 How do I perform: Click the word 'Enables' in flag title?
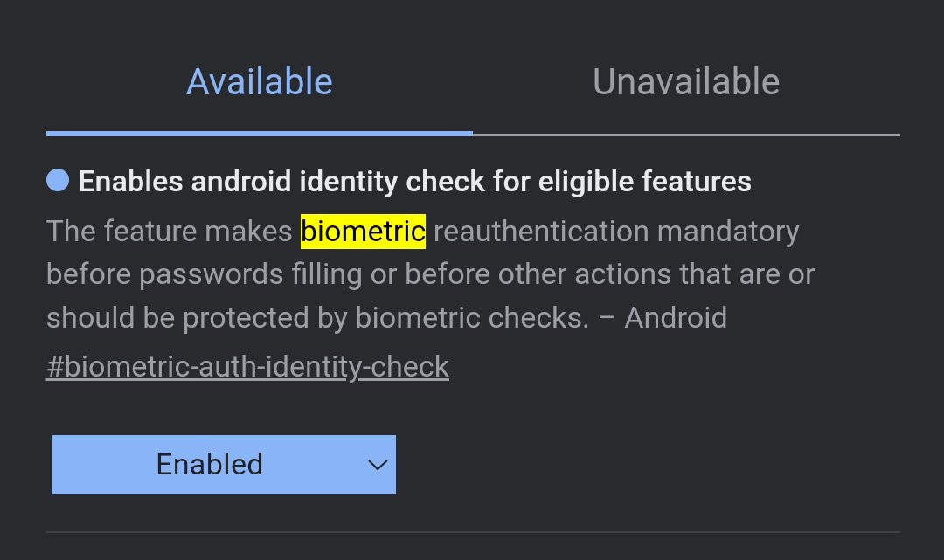point(131,182)
